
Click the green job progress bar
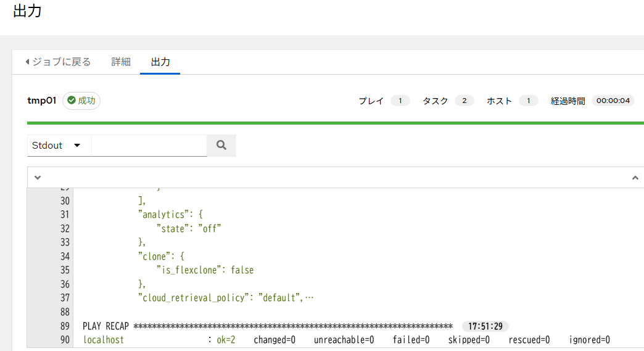(335, 123)
